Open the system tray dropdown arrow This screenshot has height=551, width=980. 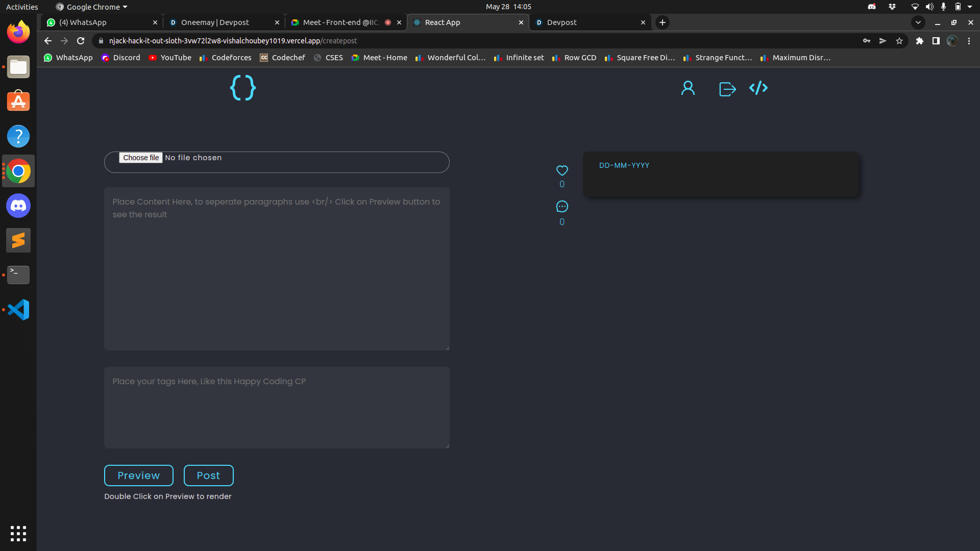(972, 7)
